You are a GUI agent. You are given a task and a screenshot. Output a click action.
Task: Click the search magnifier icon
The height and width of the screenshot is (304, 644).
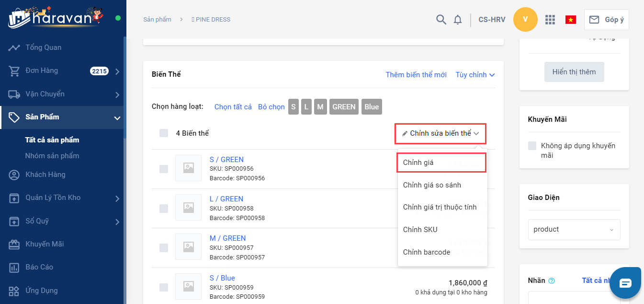pos(441,20)
